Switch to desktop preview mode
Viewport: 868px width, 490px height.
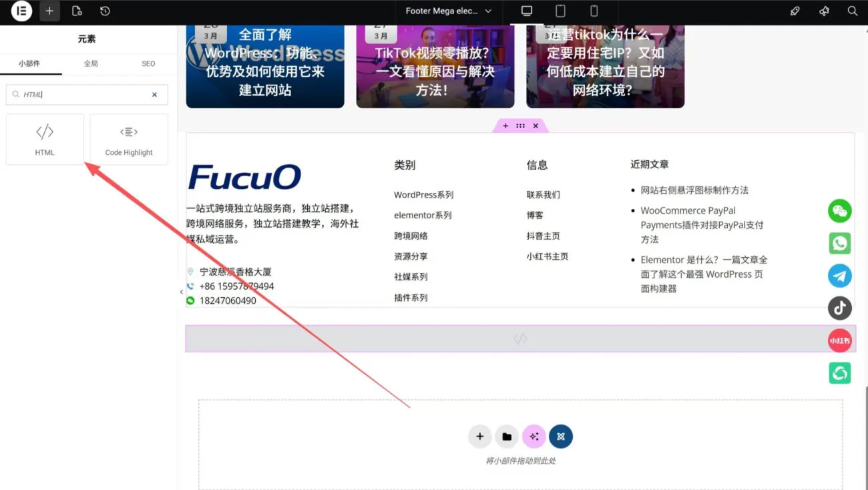pyautogui.click(x=526, y=11)
